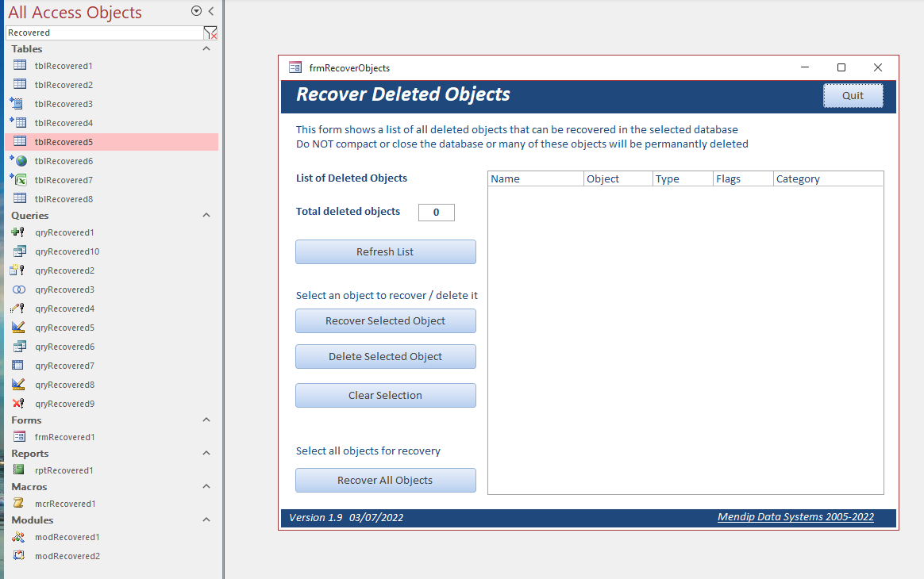Collapse the Macros group
Viewport: 924px width, 579px height.
(x=206, y=486)
